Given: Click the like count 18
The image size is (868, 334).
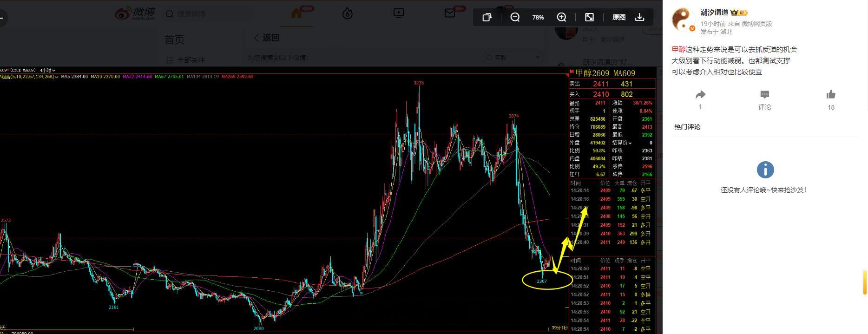Looking at the screenshot, I should coord(831,107).
